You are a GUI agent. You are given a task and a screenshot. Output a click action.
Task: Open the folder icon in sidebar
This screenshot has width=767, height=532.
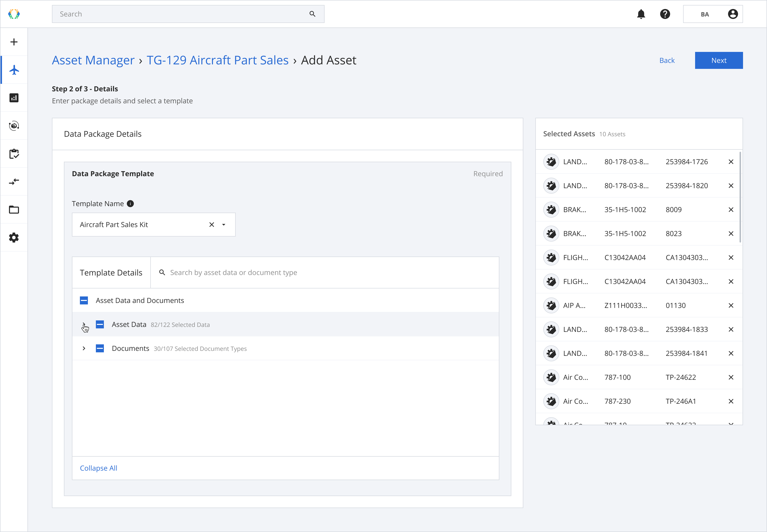14,210
